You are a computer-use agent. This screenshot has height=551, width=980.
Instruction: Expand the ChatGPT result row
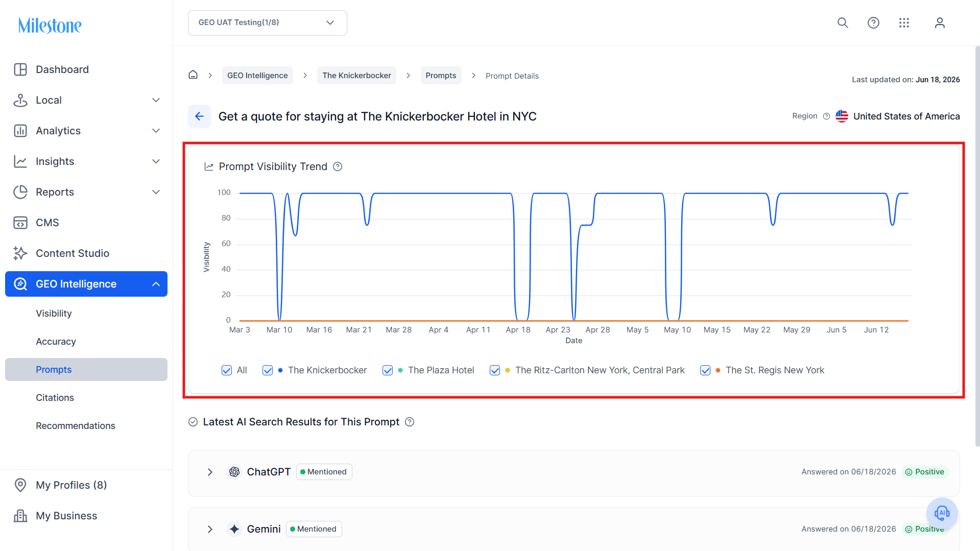pos(210,472)
